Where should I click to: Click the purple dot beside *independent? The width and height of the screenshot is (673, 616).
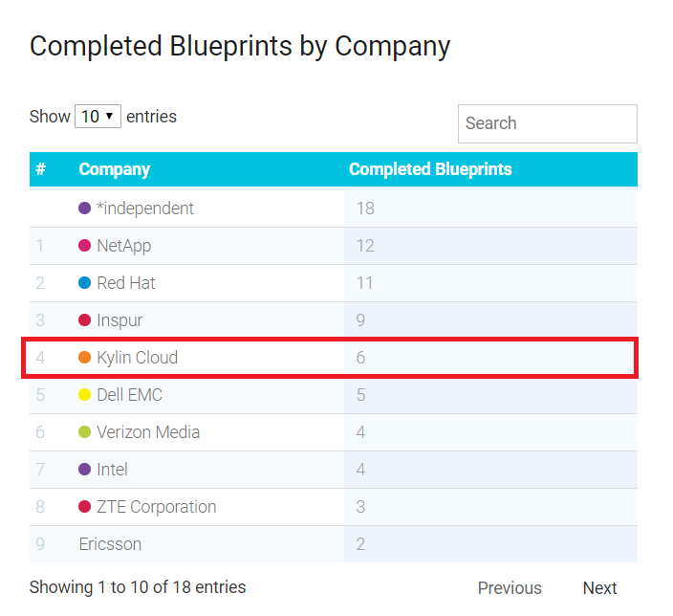(x=84, y=209)
